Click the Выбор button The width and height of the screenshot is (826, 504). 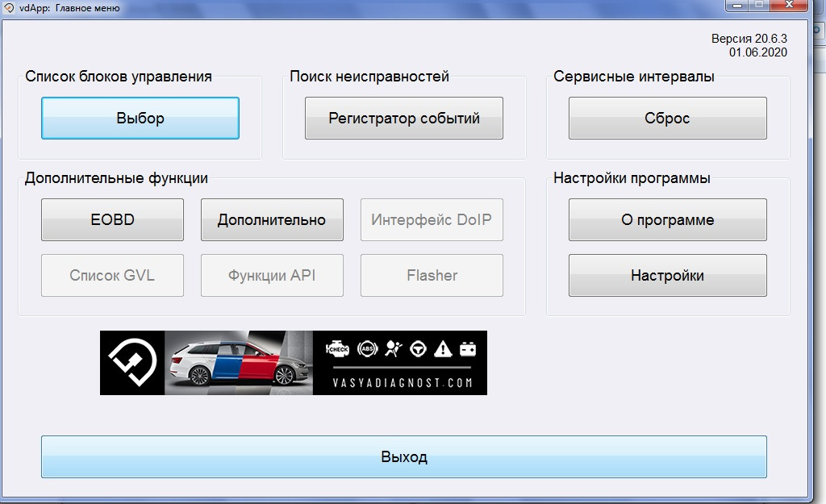coord(140,118)
